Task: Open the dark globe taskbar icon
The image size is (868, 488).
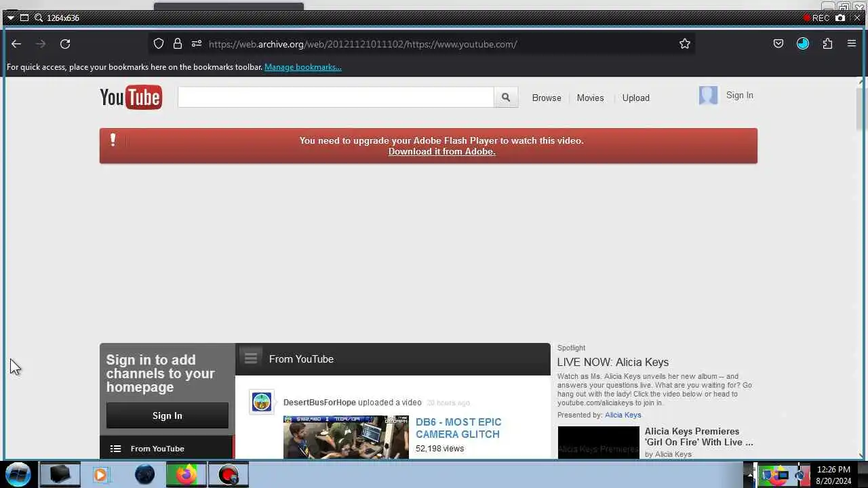Action: [x=144, y=474]
